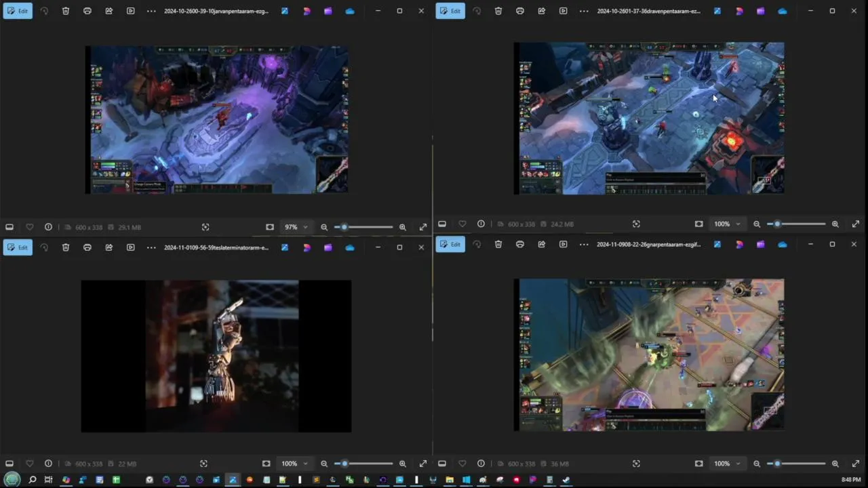868x488 pixels.
Task: Open OneDrive cloud icon in jarvanpentaaram window
Action: 350,11
